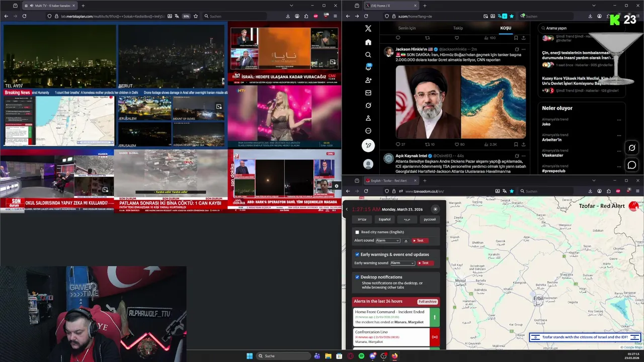Select the 'KOŞU' tab on X
The width and height of the screenshot is (644, 362).
(506, 28)
